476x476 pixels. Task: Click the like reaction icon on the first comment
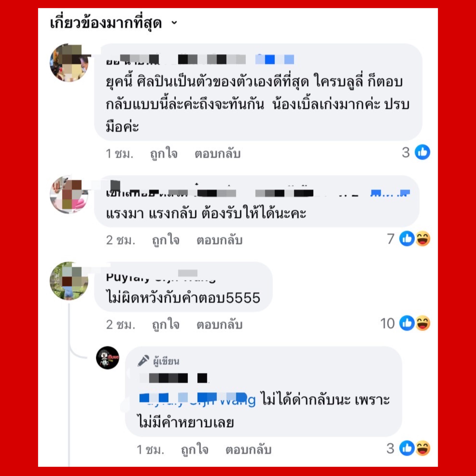(422, 152)
